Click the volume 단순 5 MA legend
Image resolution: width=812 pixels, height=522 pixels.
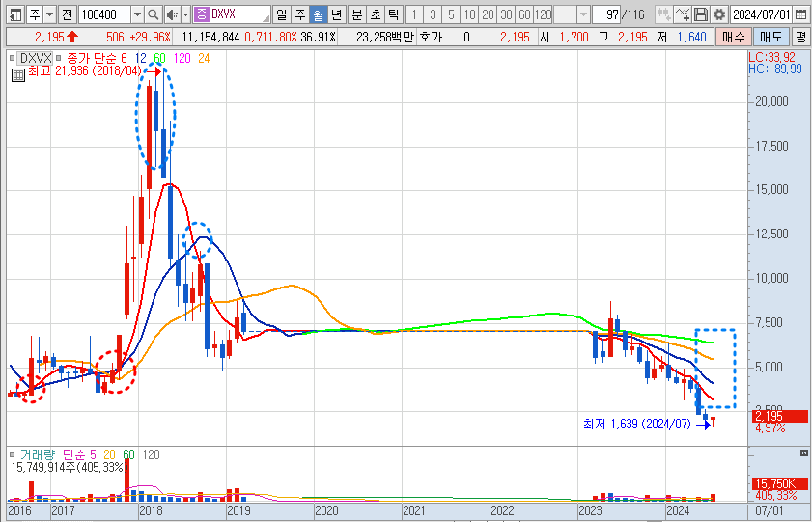pyautogui.click(x=79, y=454)
